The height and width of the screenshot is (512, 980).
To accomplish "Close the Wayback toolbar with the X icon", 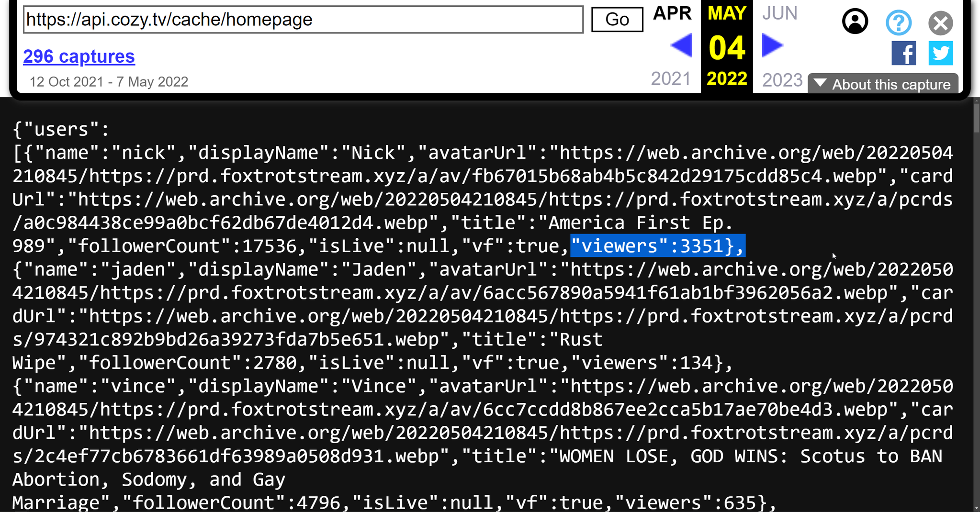I will pos(941,23).
